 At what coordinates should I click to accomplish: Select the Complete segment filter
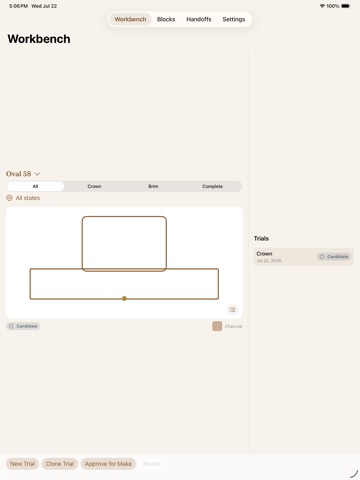(212, 186)
